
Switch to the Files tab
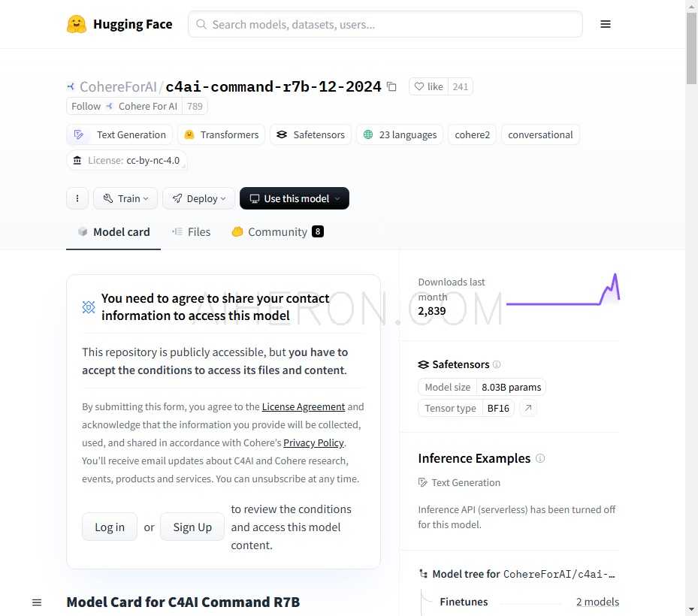192,232
